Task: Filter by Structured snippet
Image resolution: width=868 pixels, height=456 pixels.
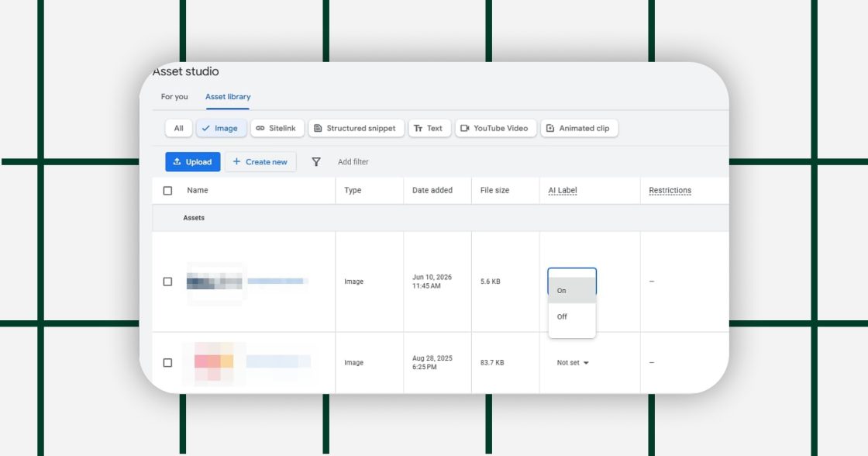Action: pos(356,128)
